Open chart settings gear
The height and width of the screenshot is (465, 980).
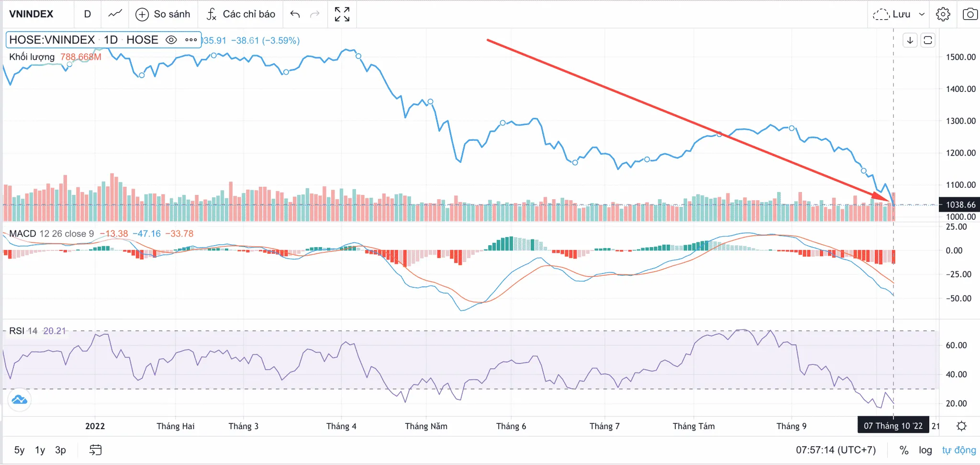click(943, 14)
